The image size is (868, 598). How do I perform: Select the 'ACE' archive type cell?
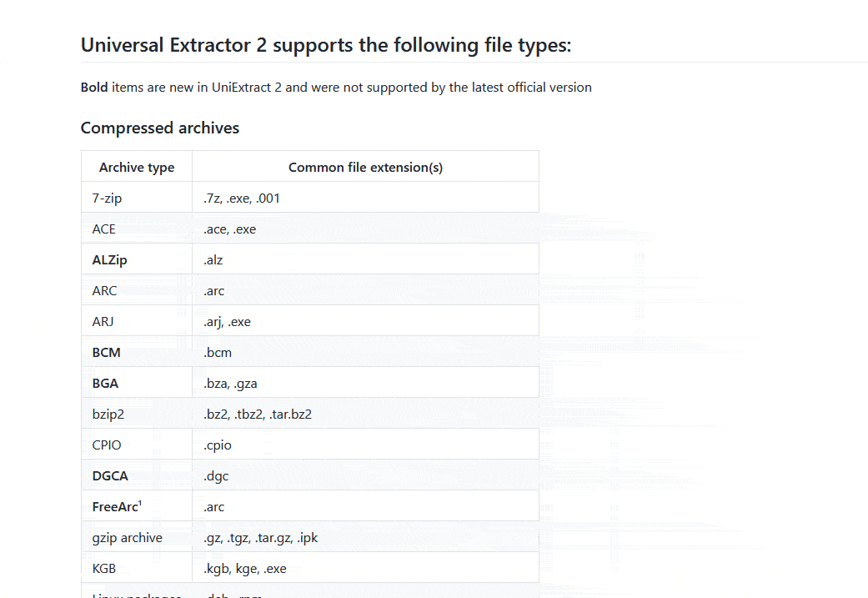(x=137, y=229)
